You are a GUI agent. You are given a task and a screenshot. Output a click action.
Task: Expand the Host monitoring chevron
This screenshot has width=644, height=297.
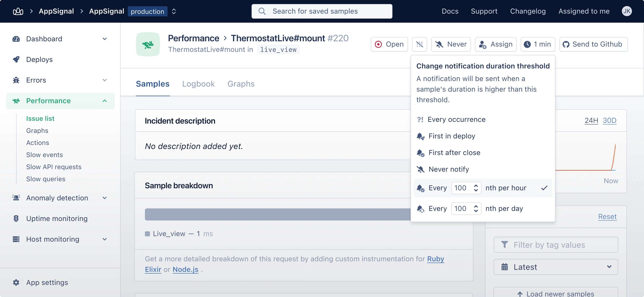105,239
